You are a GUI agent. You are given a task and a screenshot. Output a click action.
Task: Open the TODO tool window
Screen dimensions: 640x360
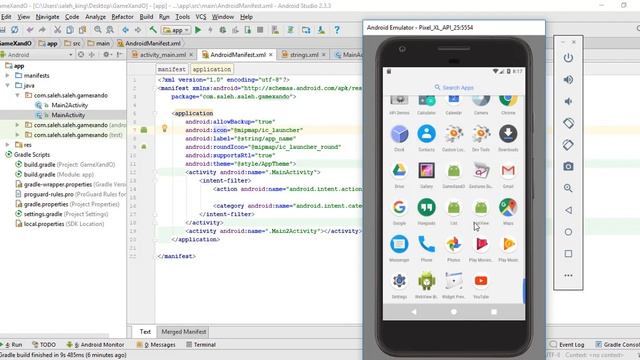point(44,344)
